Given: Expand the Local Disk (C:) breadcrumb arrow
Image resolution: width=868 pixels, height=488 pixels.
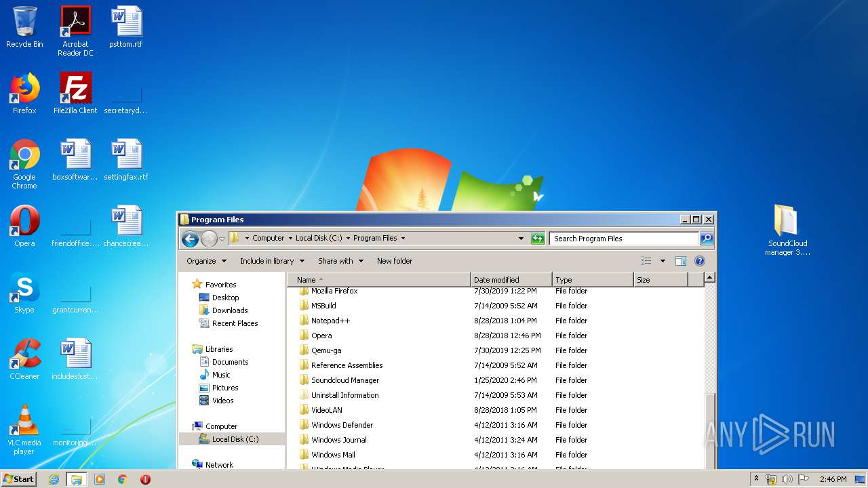Looking at the screenshot, I should tap(348, 239).
